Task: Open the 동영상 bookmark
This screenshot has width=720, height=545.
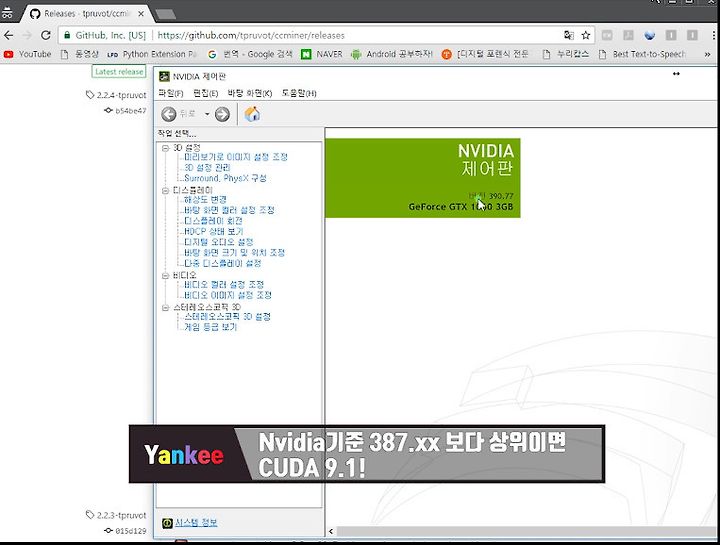Action: tap(80, 54)
